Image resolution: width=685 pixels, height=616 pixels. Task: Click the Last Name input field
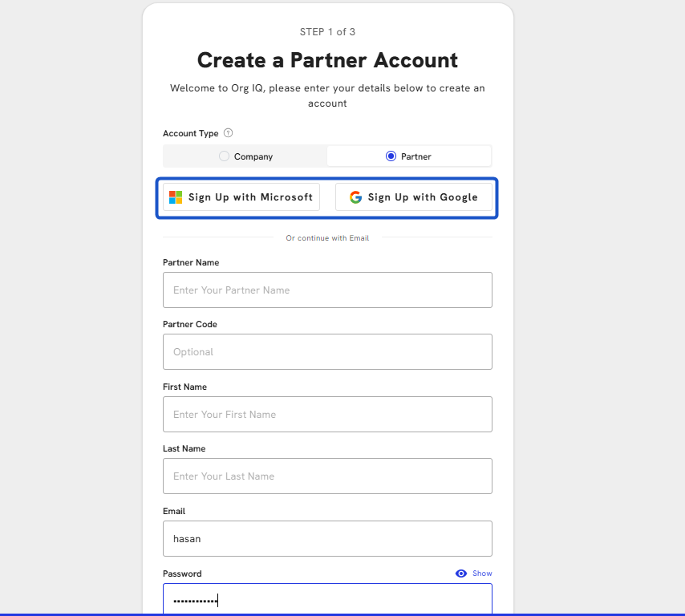point(327,476)
